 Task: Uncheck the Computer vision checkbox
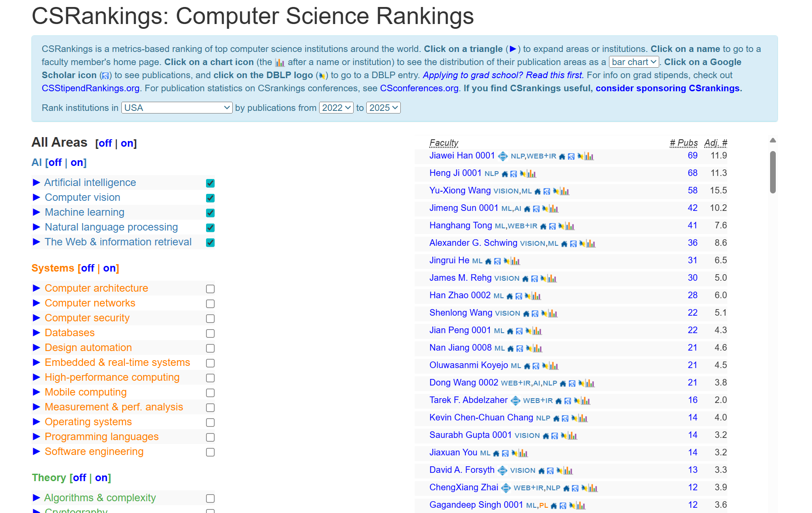[x=210, y=198]
